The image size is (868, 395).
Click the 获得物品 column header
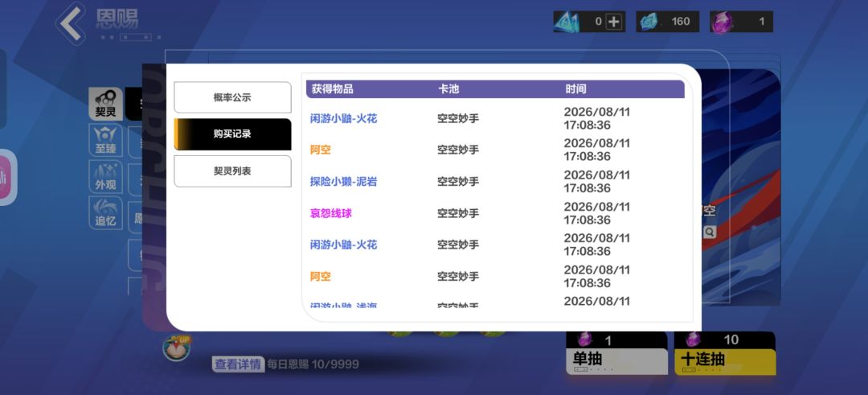(332, 89)
